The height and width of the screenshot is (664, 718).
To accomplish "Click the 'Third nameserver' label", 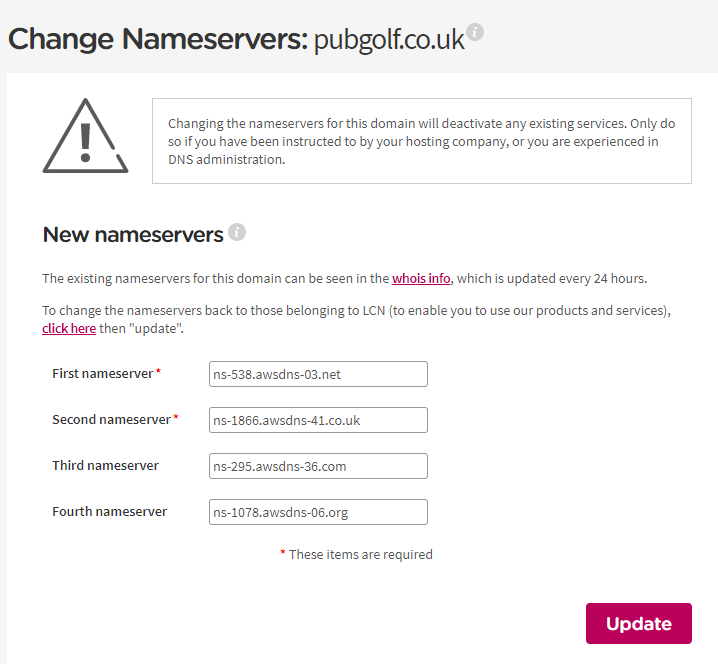I will [x=105, y=465].
